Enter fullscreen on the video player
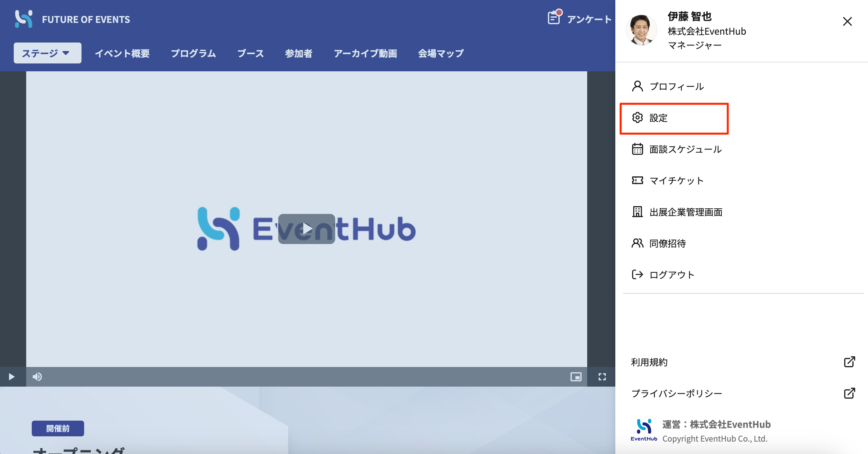 coord(602,376)
